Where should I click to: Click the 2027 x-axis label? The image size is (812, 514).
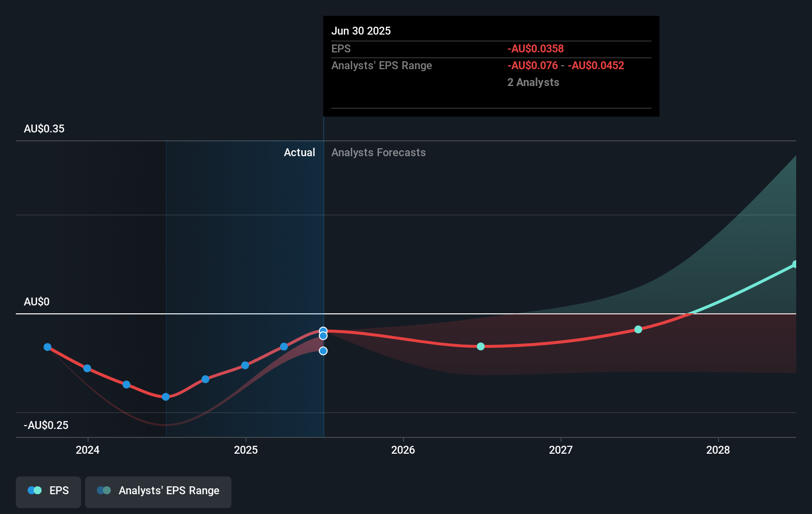click(x=561, y=450)
